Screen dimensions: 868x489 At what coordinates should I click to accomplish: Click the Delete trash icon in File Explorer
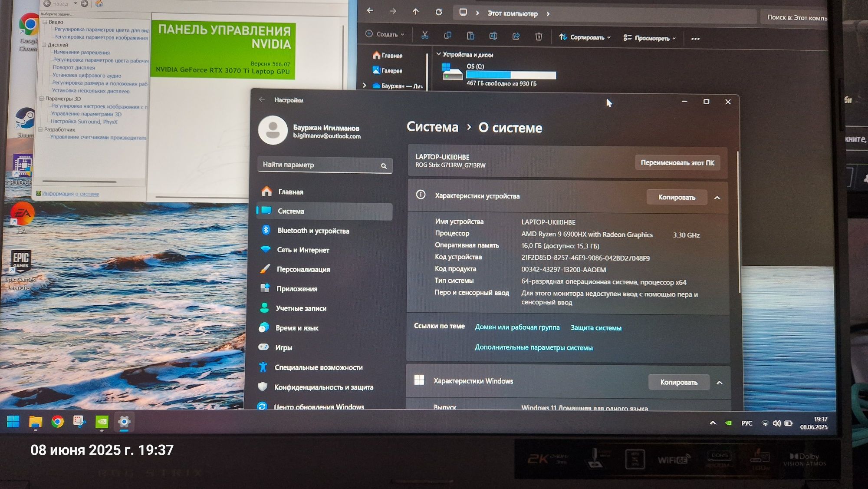tap(539, 37)
